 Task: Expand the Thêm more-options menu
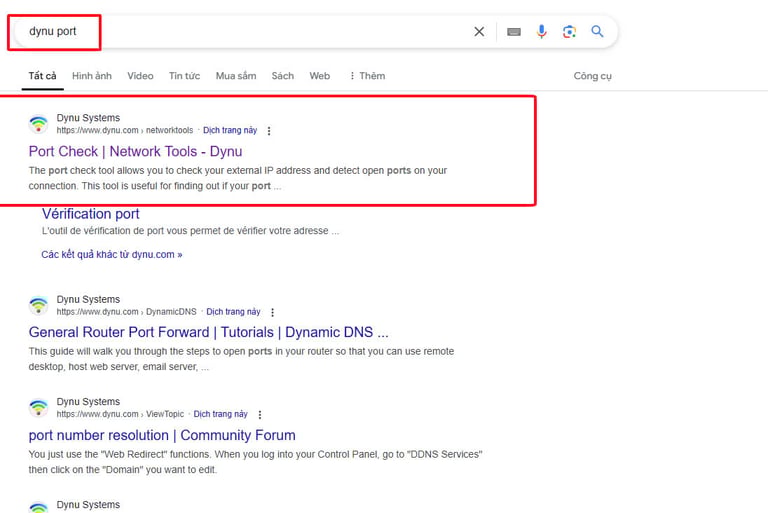367,76
